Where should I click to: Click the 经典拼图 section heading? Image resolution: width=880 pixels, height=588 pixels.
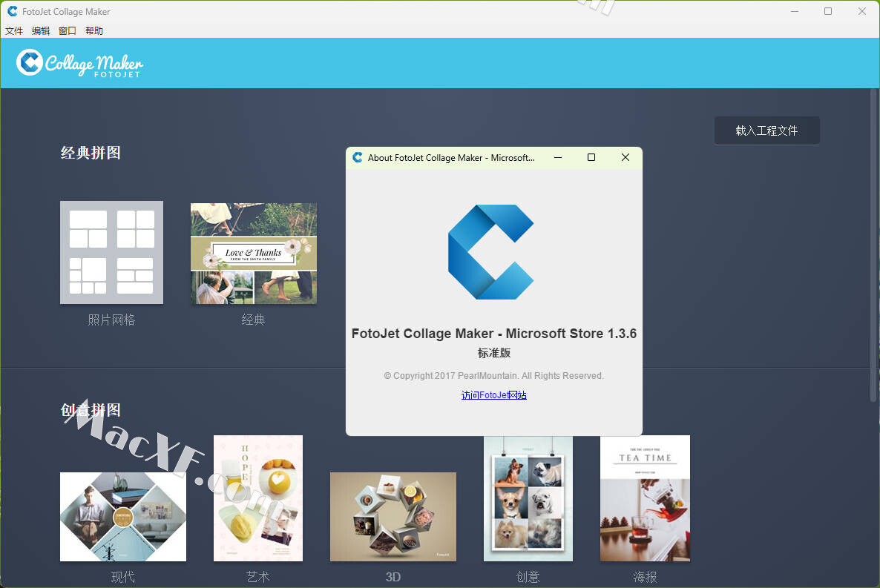pyautogui.click(x=91, y=153)
